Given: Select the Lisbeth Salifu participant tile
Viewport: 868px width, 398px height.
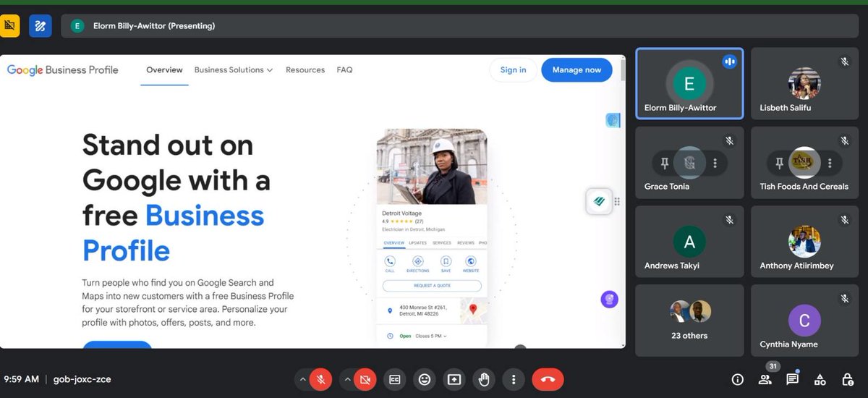Looking at the screenshot, I should pos(805,83).
